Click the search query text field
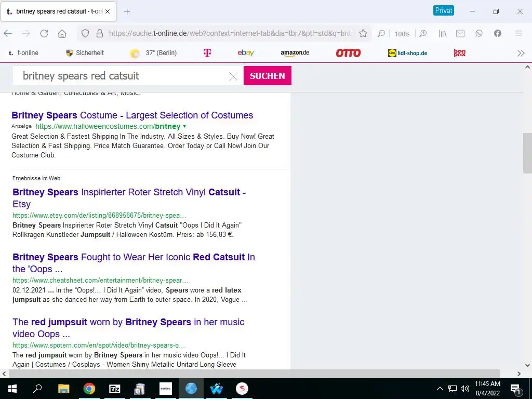 tap(122, 76)
